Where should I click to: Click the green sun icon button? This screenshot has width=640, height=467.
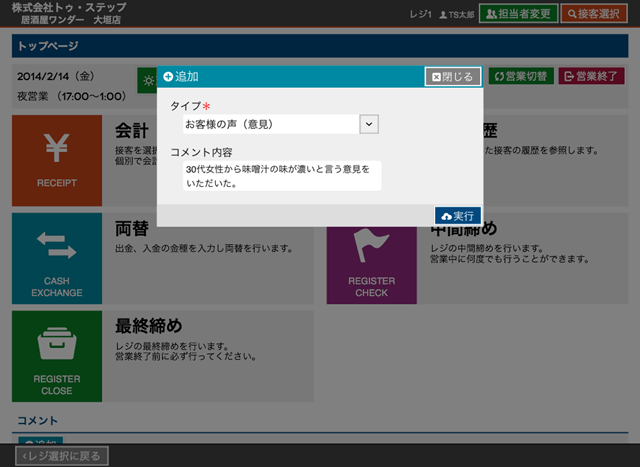147,77
